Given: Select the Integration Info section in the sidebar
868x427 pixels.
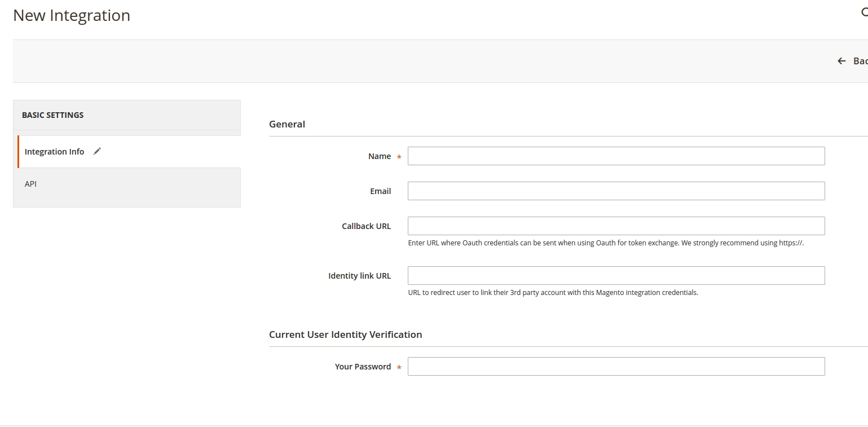Looking at the screenshot, I should tap(54, 151).
